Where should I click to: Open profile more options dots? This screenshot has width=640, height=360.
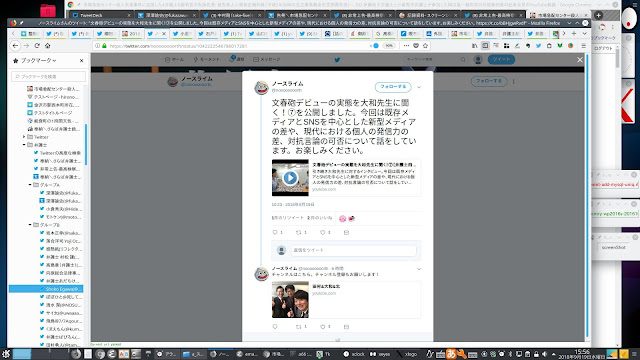point(513,81)
